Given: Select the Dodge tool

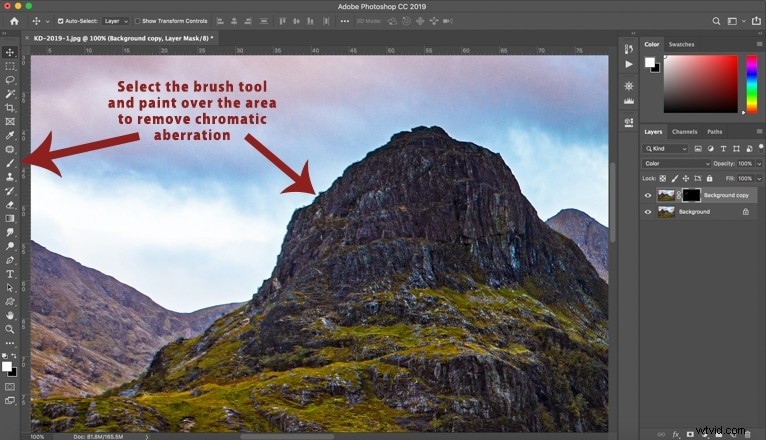Looking at the screenshot, I should (x=10, y=246).
